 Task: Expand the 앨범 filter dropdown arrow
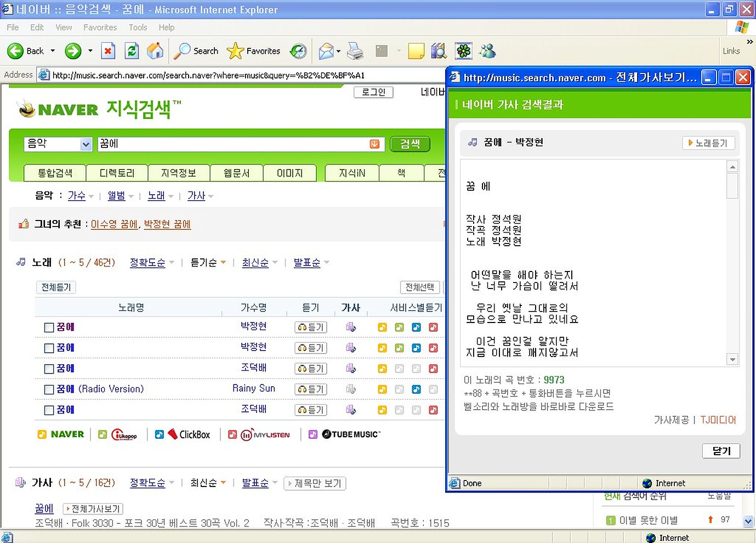coord(131,196)
